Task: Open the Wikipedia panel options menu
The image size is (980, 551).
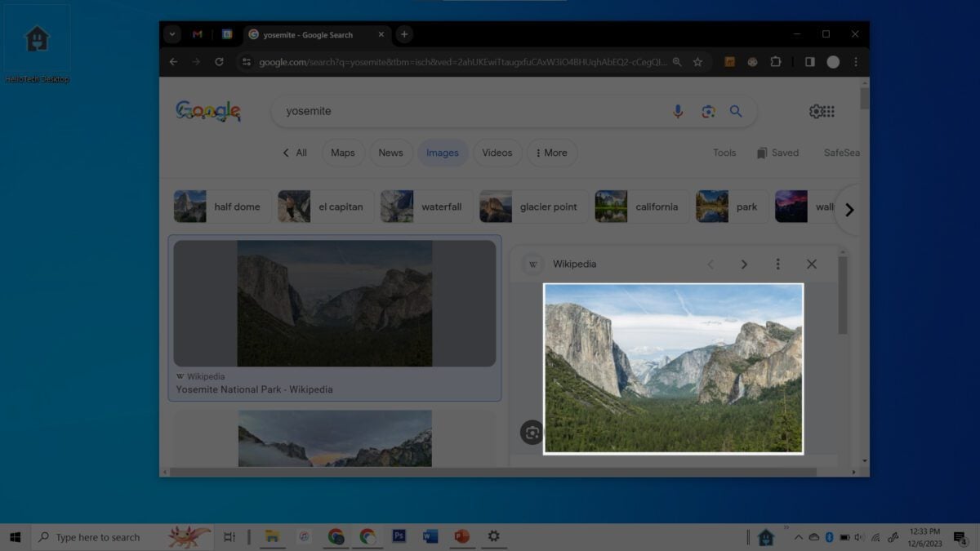Action: (x=778, y=264)
